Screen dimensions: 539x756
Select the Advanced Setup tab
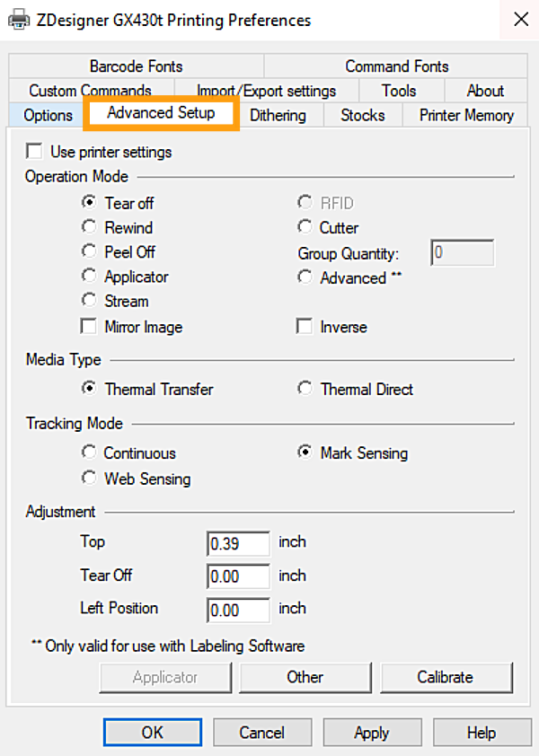point(161,113)
